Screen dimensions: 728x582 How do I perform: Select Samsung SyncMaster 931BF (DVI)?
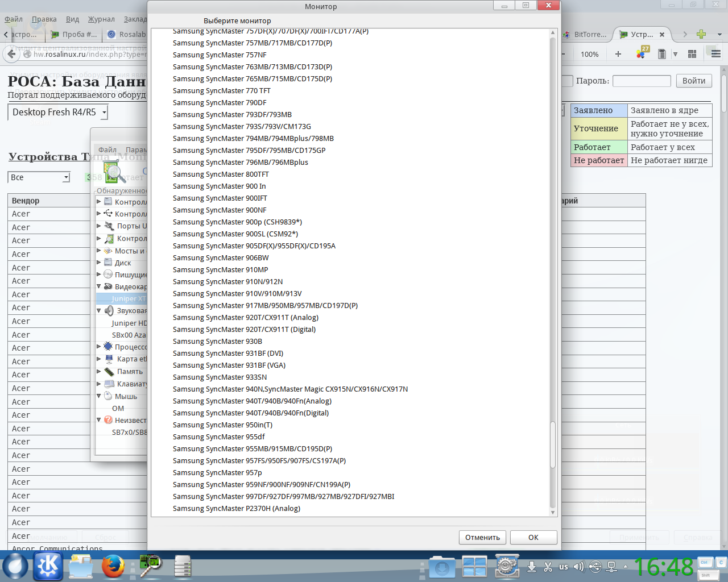(228, 354)
